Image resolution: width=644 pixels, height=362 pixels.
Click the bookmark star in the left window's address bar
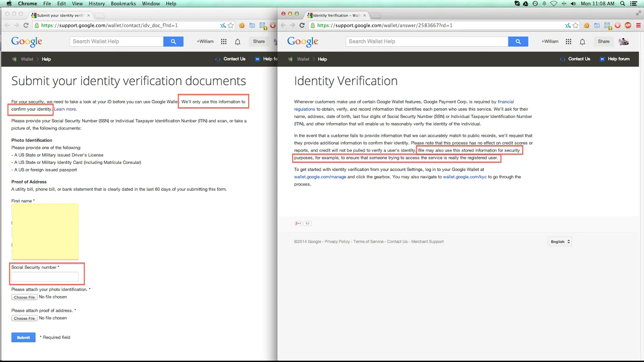pyautogui.click(x=231, y=25)
